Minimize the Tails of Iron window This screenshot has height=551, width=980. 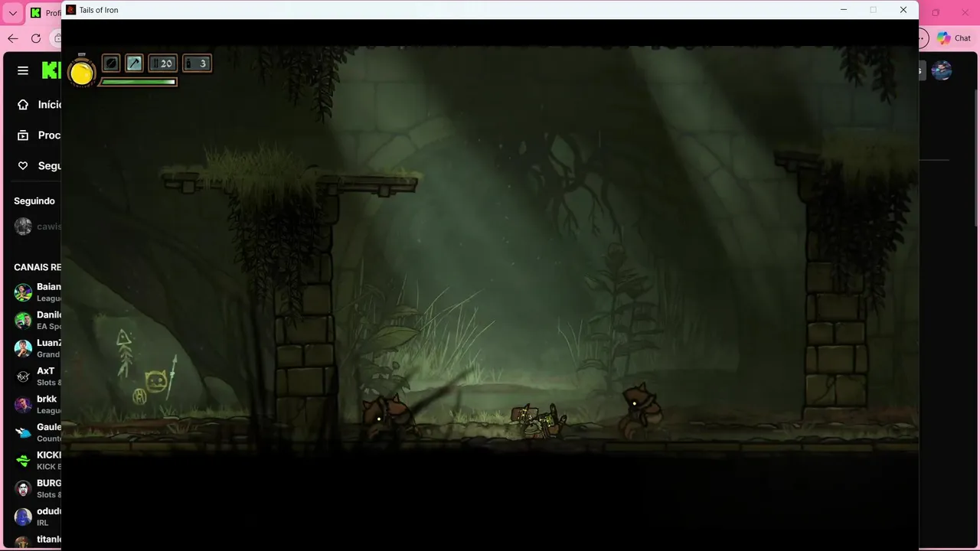(x=844, y=10)
